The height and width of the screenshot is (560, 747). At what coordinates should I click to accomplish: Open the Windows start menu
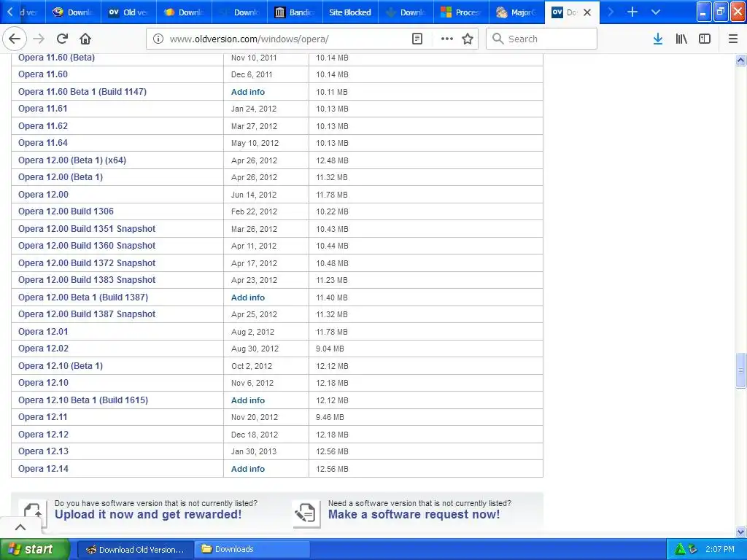coord(35,549)
